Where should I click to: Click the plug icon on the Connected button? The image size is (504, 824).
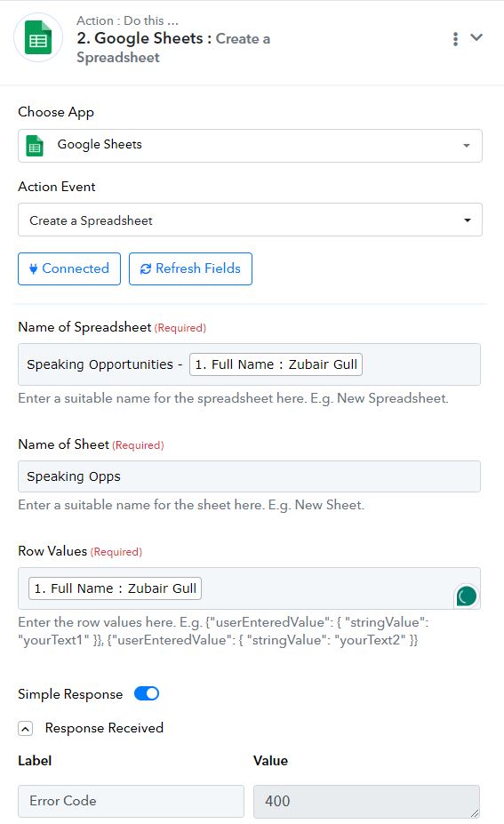33,269
